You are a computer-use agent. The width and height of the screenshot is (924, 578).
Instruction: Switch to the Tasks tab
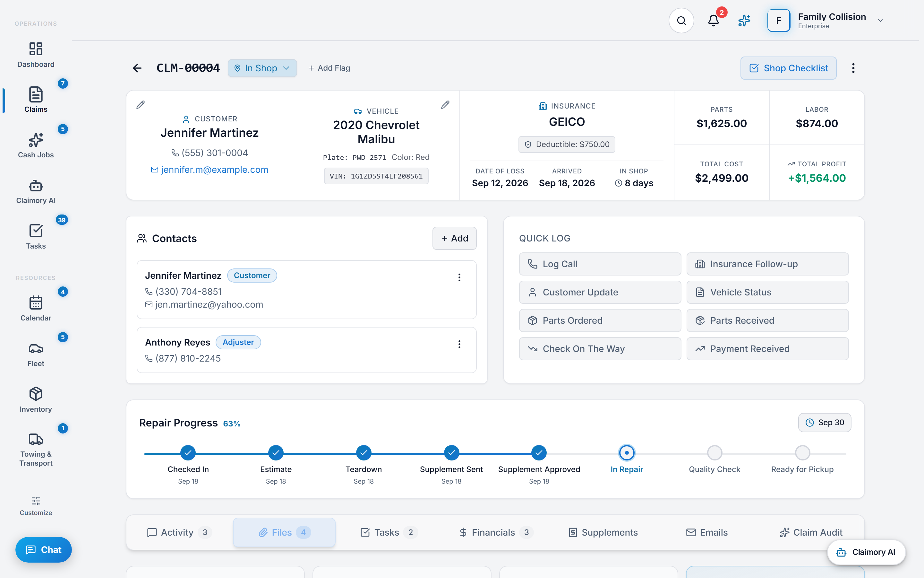[389, 532]
